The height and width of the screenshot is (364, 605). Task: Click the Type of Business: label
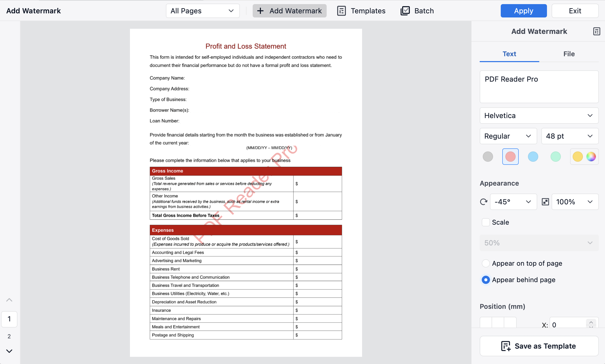pyautogui.click(x=168, y=100)
